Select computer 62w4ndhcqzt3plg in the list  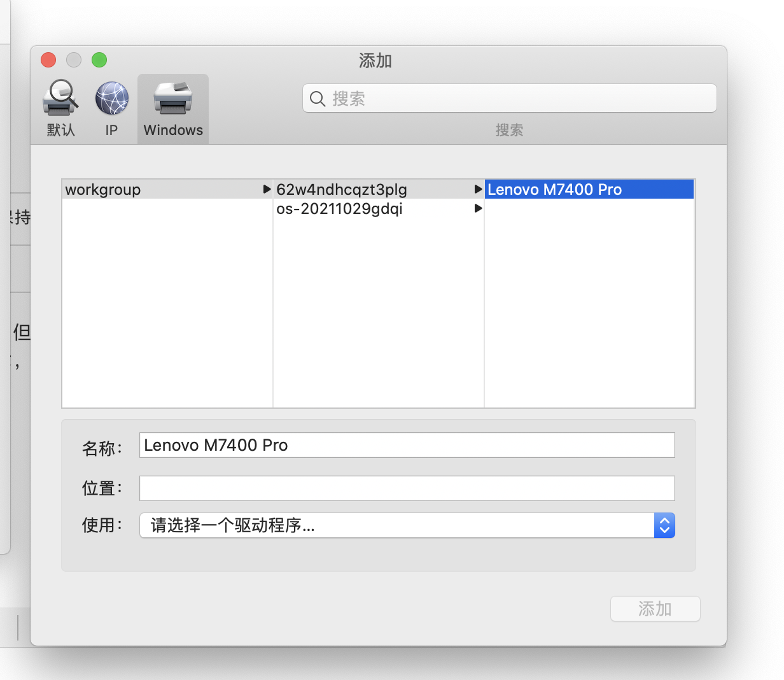[x=342, y=190]
